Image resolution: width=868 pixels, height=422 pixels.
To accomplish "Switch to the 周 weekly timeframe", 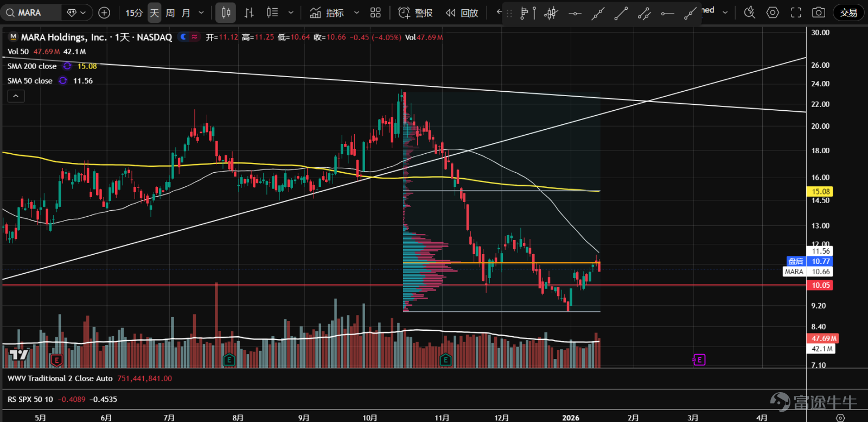I will tap(170, 12).
